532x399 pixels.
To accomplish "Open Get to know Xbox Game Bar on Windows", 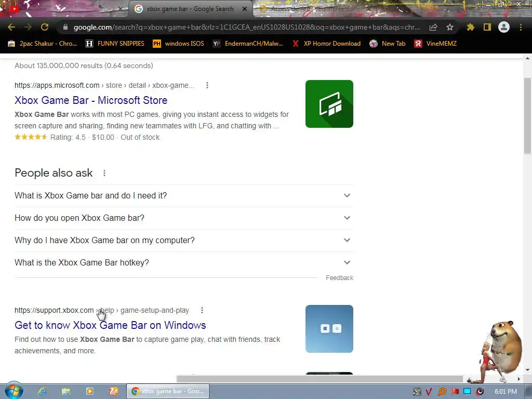I will (110, 325).
